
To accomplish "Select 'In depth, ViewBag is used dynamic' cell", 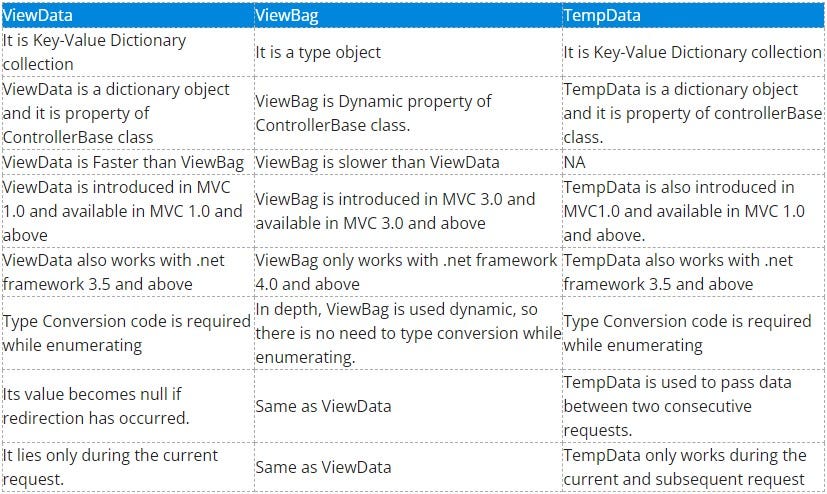I will point(408,333).
